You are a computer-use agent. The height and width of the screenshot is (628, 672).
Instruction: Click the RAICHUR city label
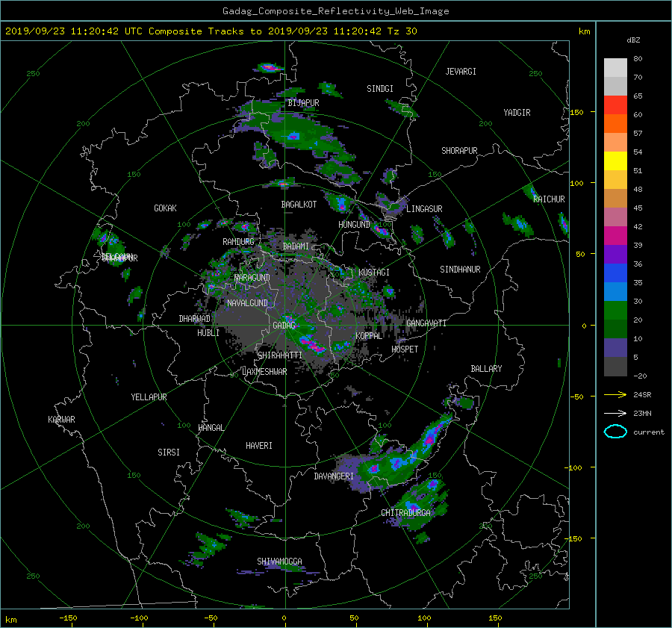tap(549, 199)
